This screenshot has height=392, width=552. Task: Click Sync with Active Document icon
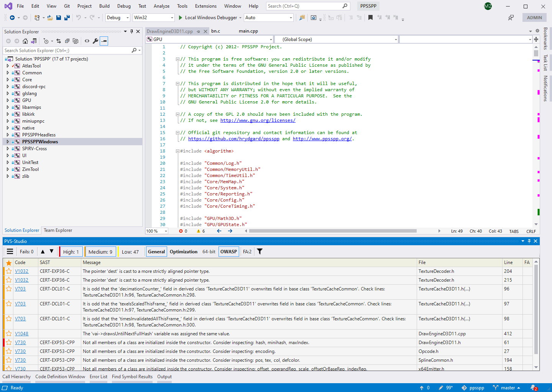click(59, 41)
